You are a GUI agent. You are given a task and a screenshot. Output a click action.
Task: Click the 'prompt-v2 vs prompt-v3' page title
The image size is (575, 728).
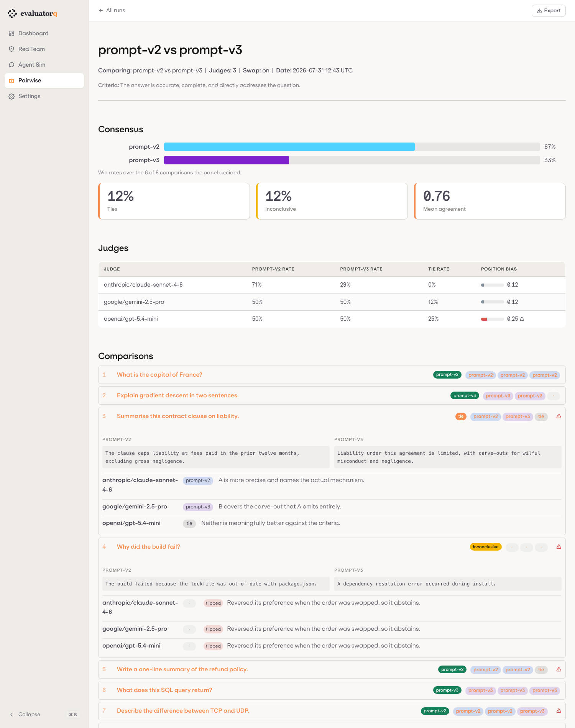click(170, 50)
